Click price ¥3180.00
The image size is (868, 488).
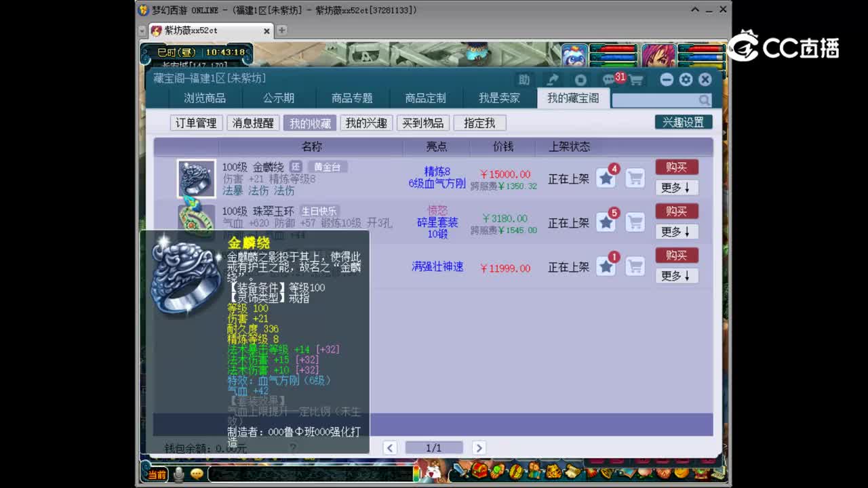click(505, 218)
